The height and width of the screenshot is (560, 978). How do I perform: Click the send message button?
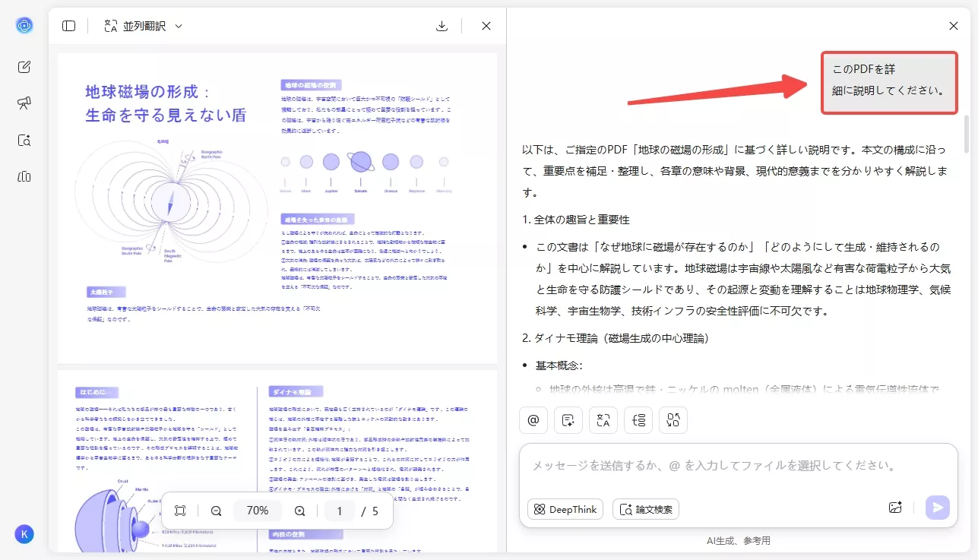(937, 508)
